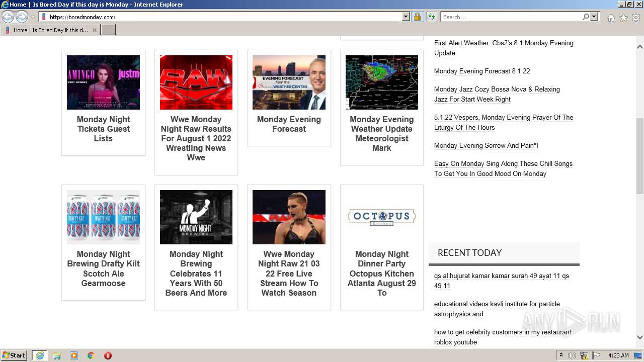The width and height of the screenshot is (644, 362).
Task: Expand the address bar URL history dropdown
Action: [406, 17]
